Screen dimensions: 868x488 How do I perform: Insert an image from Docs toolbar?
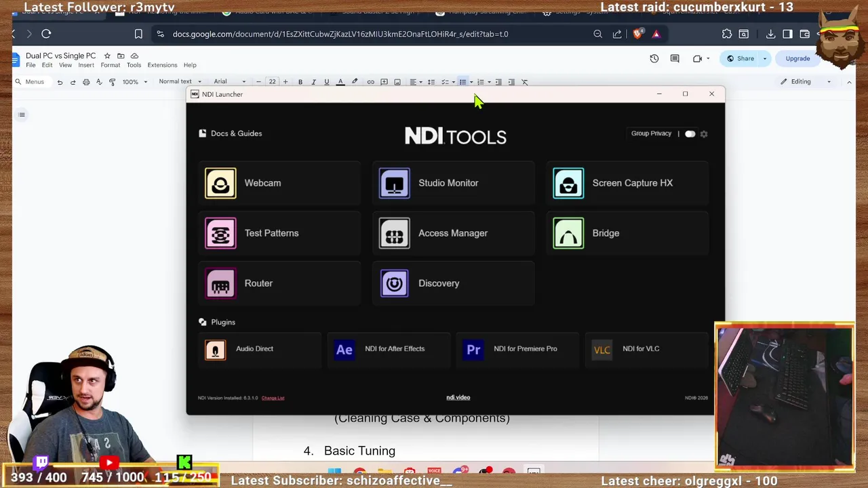[397, 82]
